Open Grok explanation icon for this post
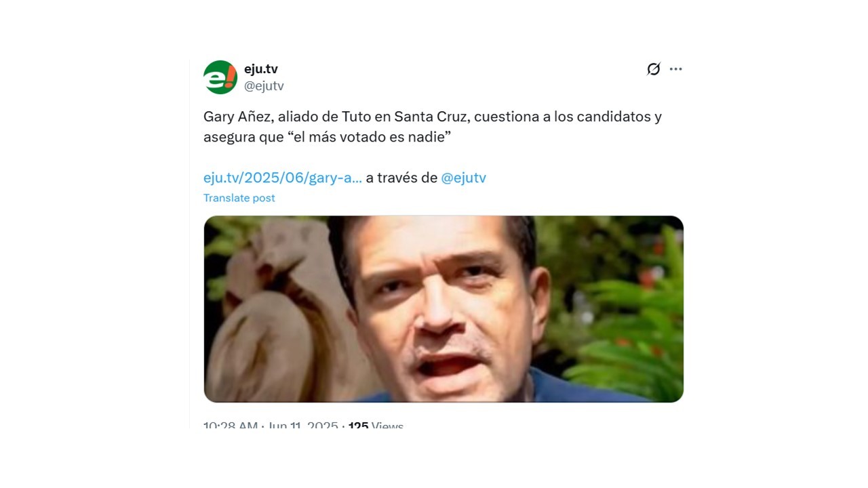The width and height of the screenshot is (868, 488). (x=654, y=69)
